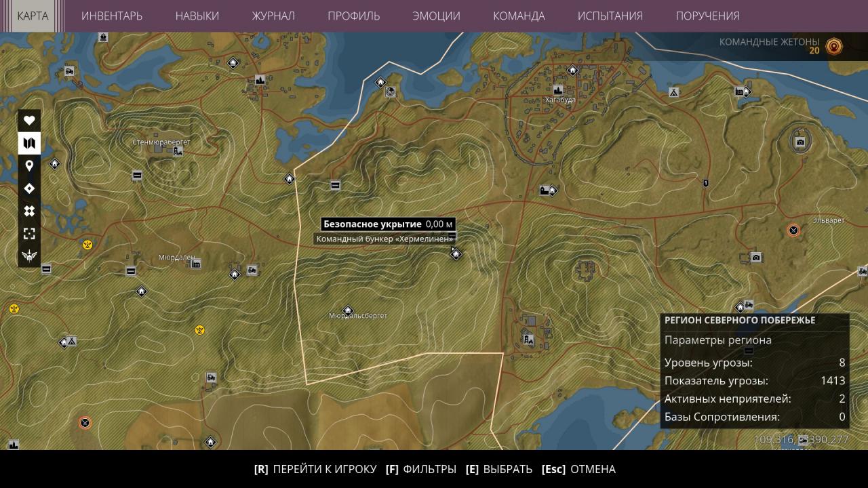Select the campsite tent icon east of Хагабуда
868x488 pixels.
[x=674, y=92]
